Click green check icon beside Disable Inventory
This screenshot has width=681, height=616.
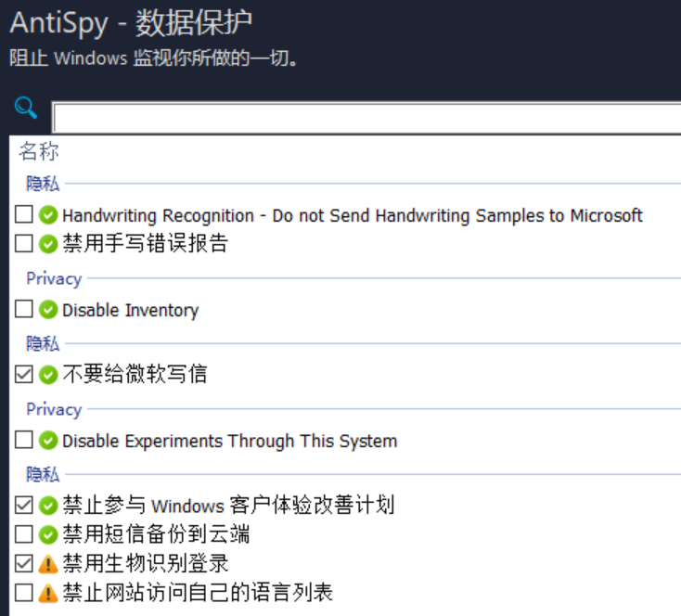point(48,310)
